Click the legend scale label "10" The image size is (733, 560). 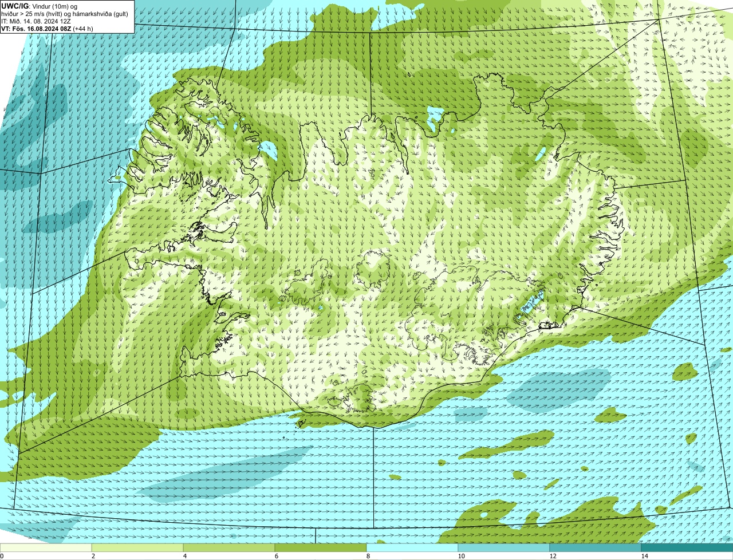pyautogui.click(x=461, y=556)
